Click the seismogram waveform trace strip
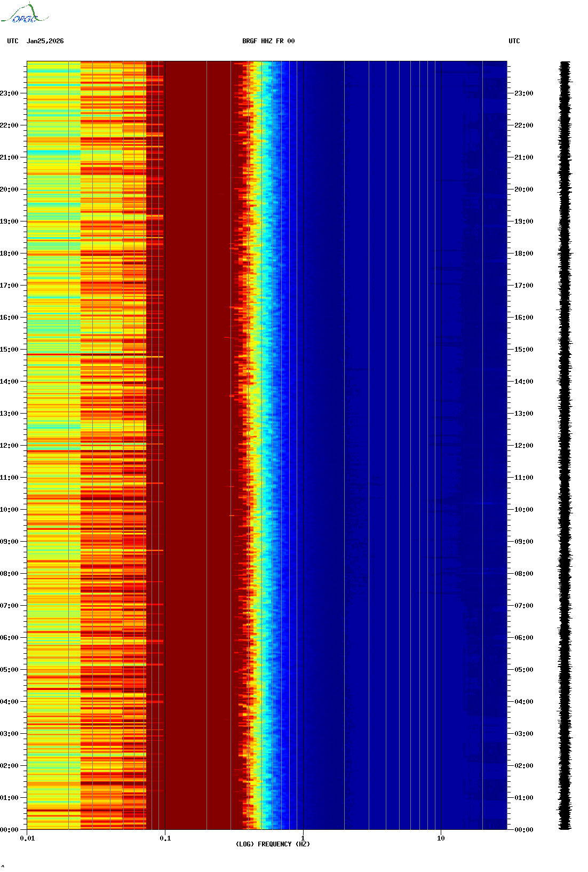This screenshot has width=588, height=872. click(x=565, y=446)
